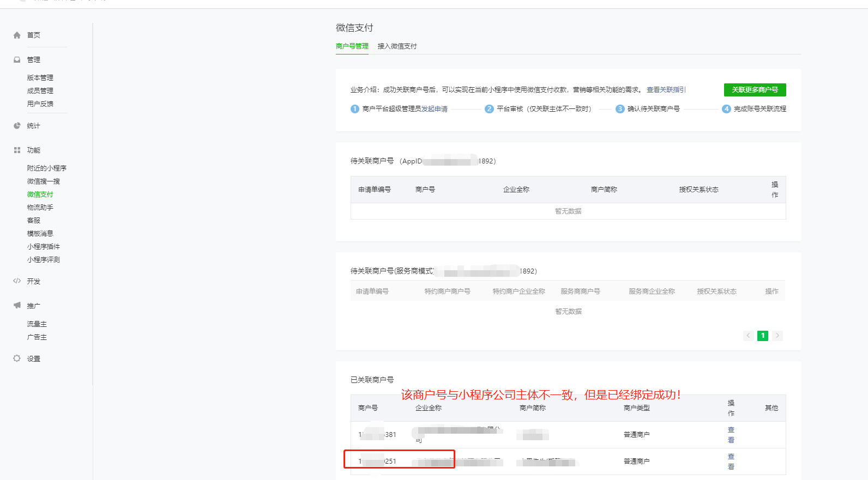This screenshot has width=868, height=480.
Task: Go to the next page arrow
Action: (777, 336)
